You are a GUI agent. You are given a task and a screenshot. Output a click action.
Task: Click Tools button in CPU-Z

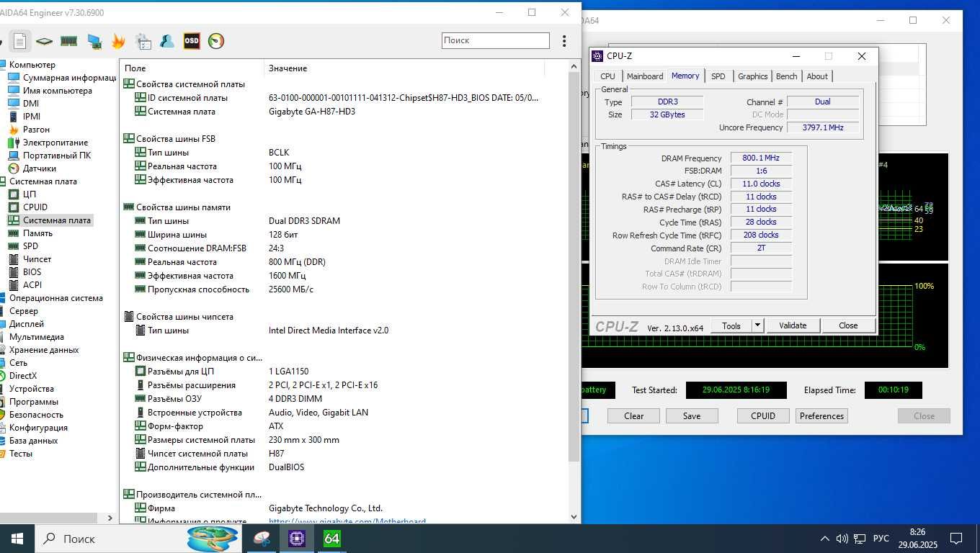(x=731, y=325)
